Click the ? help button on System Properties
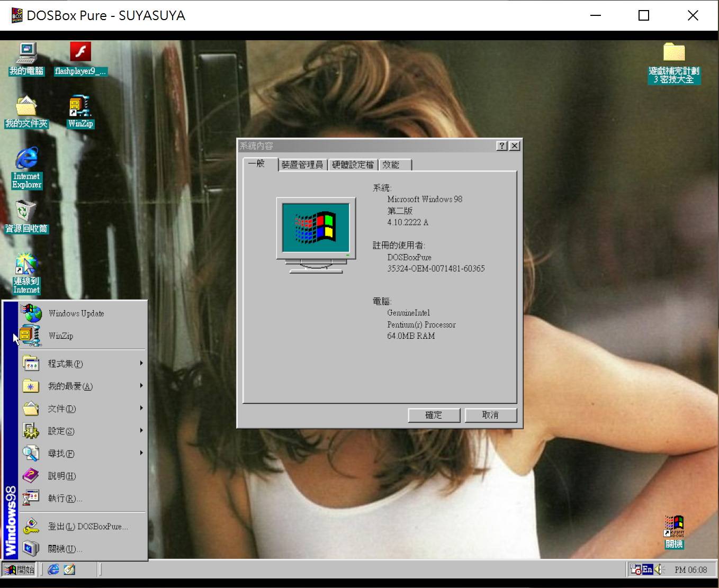This screenshot has width=719, height=588. coord(501,145)
